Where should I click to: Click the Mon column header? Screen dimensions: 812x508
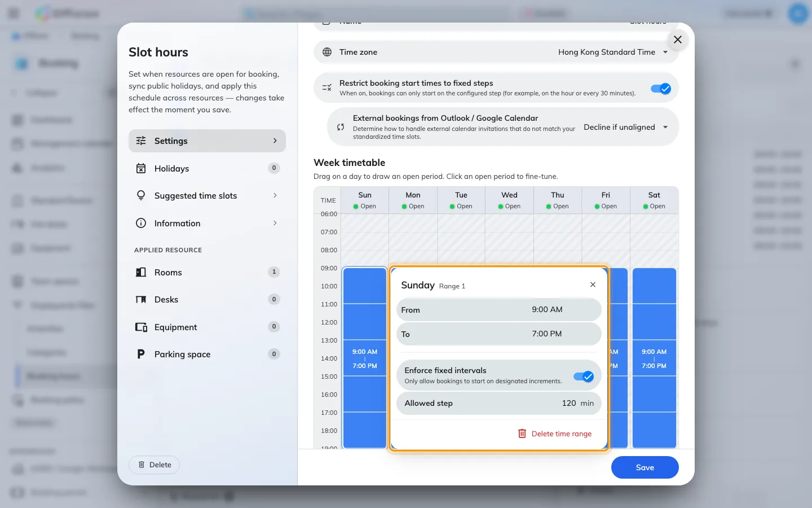click(413, 200)
